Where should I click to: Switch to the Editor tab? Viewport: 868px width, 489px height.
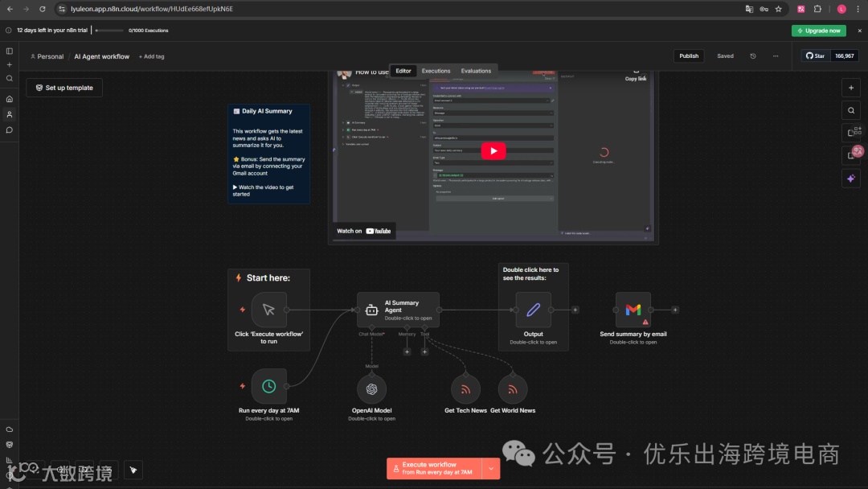pyautogui.click(x=403, y=71)
